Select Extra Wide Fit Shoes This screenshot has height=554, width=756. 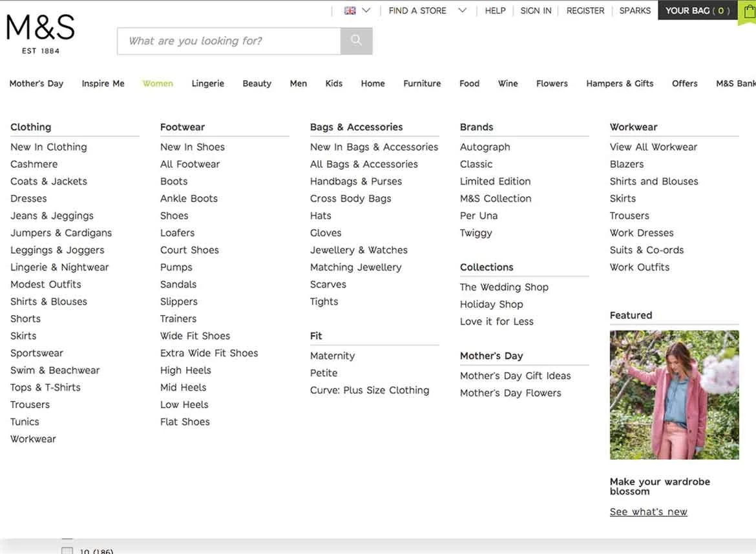pos(209,353)
